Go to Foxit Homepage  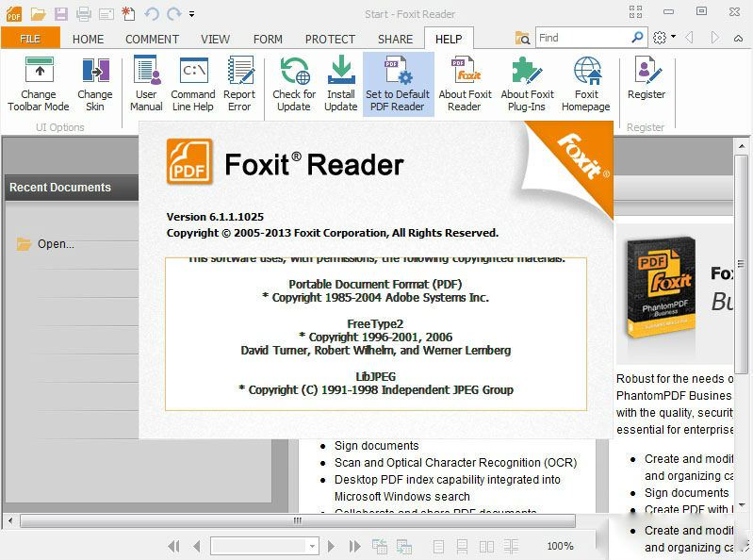pos(586,84)
